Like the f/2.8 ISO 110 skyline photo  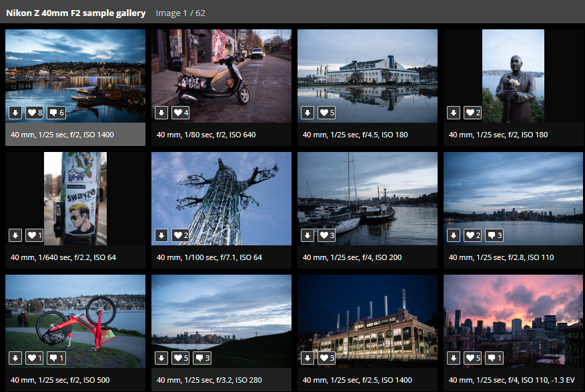pyautogui.click(x=472, y=235)
